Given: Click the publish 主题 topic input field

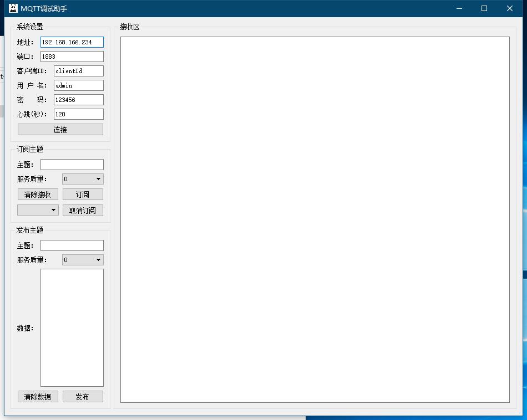Looking at the screenshot, I should point(72,245).
